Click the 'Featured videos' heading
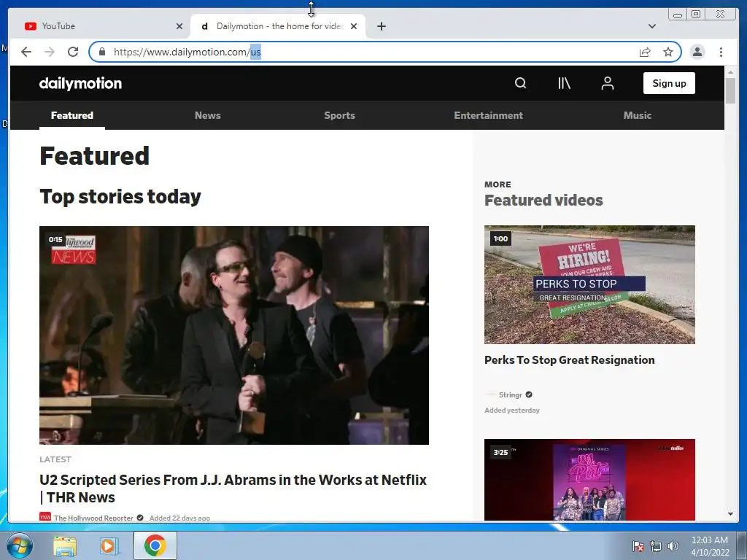This screenshot has height=560, width=747. (x=543, y=200)
